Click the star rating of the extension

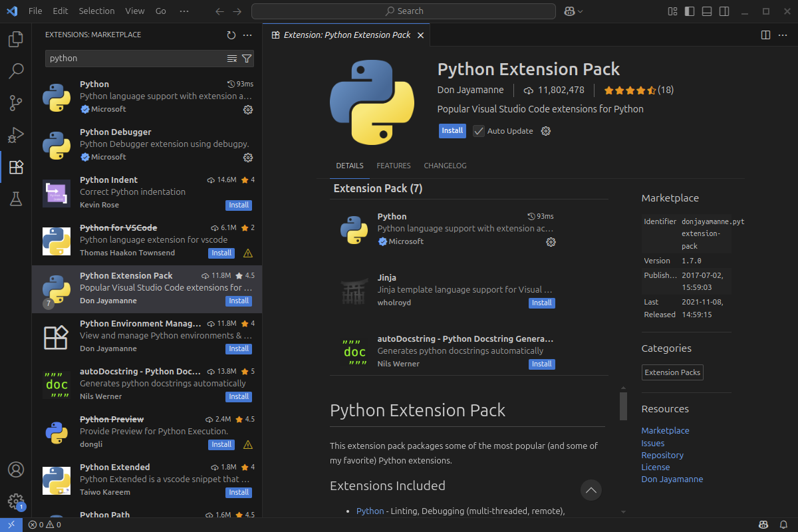click(638, 90)
